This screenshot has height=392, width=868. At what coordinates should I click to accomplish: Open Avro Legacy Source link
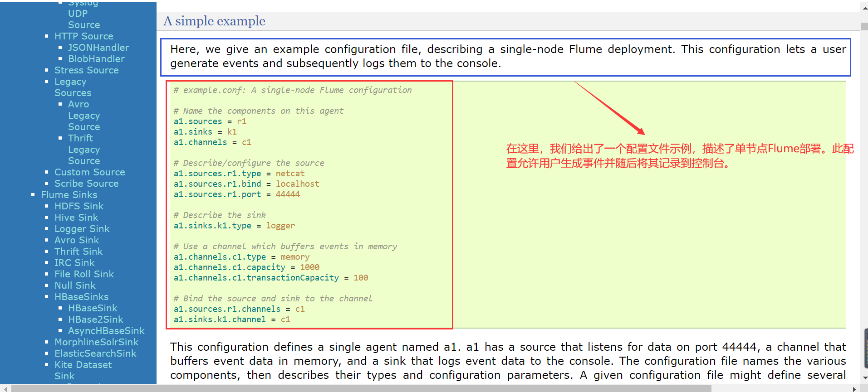(84, 116)
